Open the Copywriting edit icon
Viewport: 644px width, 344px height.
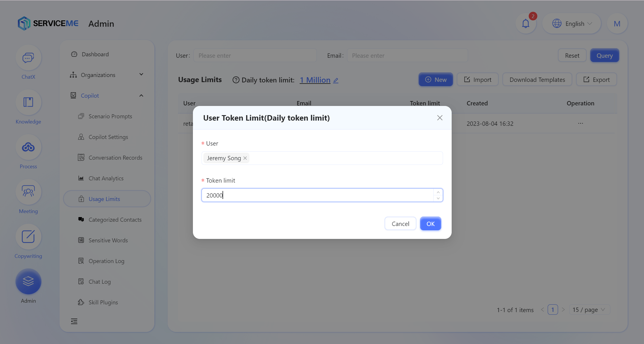tap(28, 237)
